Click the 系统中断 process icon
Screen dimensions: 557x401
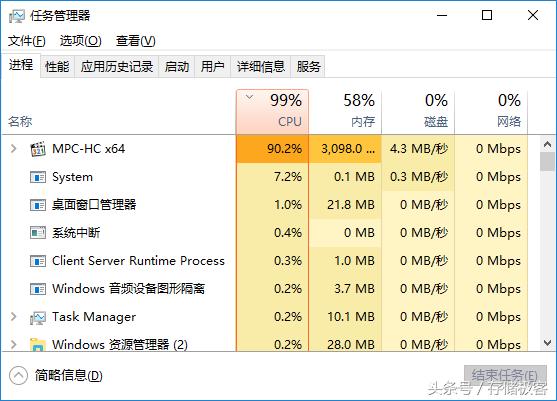[38, 233]
